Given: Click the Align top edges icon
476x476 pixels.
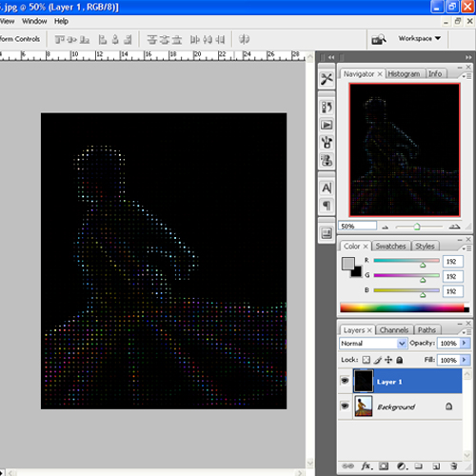Looking at the screenshot, I should point(59,40).
